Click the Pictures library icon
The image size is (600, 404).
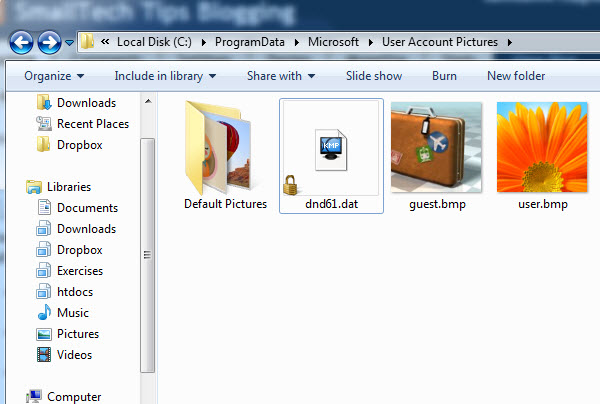[44, 334]
